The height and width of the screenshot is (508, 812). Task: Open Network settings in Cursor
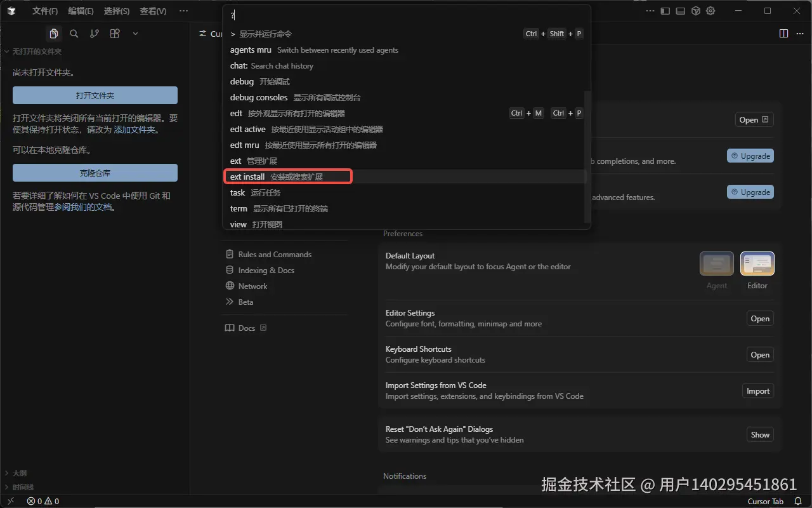pos(251,286)
